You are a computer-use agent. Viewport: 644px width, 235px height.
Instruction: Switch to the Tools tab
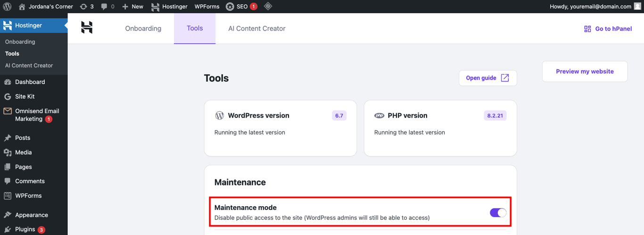point(195,28)
